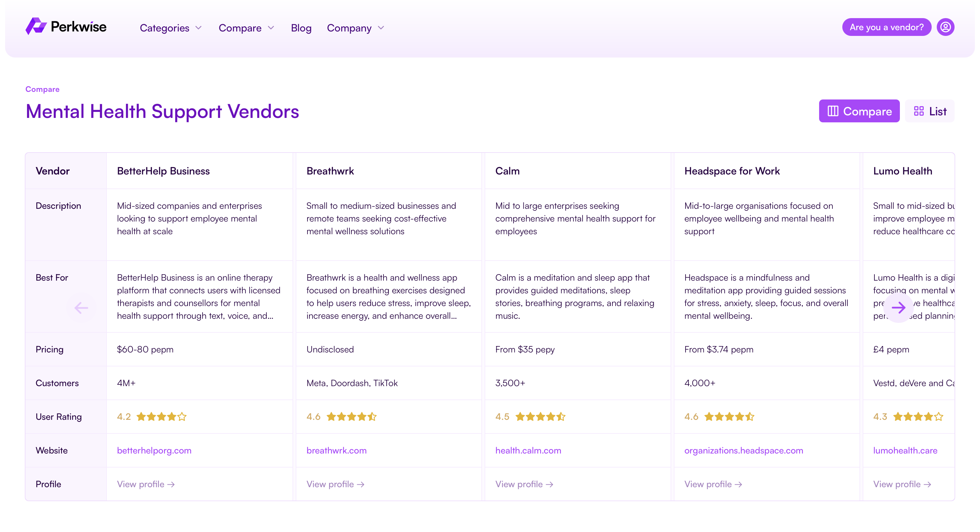Open the user account avatar icon
Viewport: 980px width, 532px height.
945,27
